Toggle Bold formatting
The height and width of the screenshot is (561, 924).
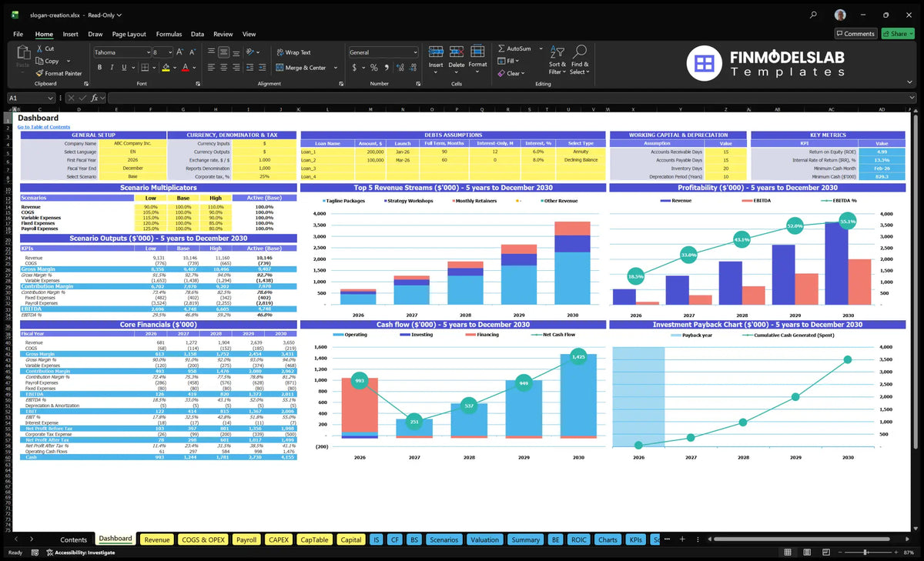click(99, 68)
